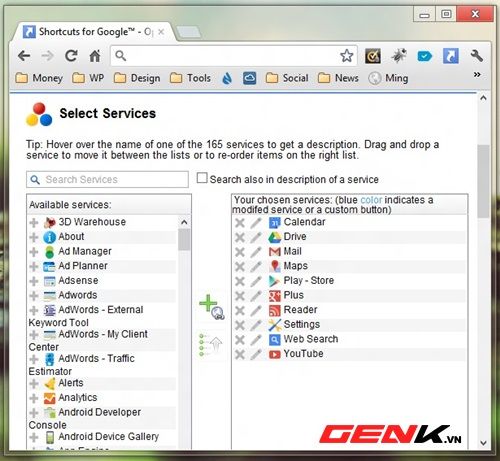Remove Maps from chosen services
Image resolution: width=500 pixels, height=461 pixels.
(240, 266)
